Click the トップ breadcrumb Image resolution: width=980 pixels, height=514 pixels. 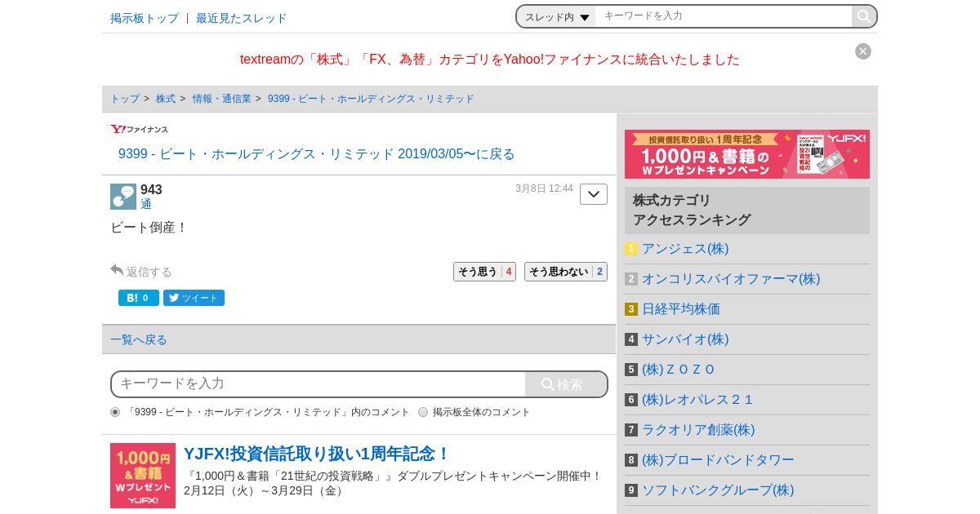click(x=125, y=99)
